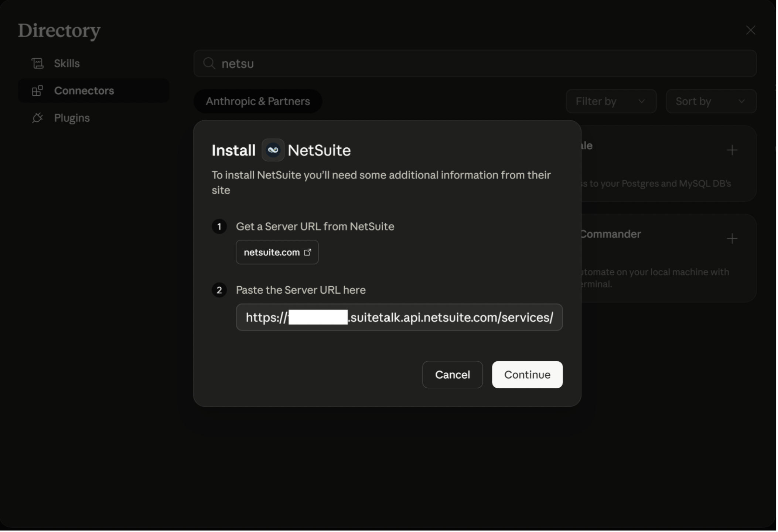Click the search magnifier icon
Viewport: 778px width, 532px height.
[209, 64]
